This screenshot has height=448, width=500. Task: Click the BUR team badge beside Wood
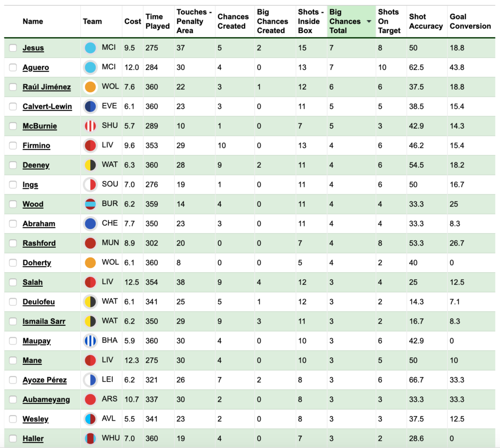pos(90,204)
